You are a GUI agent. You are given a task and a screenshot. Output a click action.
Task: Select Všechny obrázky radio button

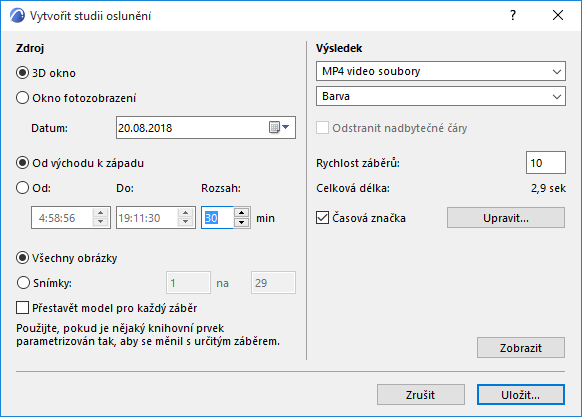pos(22,258)
